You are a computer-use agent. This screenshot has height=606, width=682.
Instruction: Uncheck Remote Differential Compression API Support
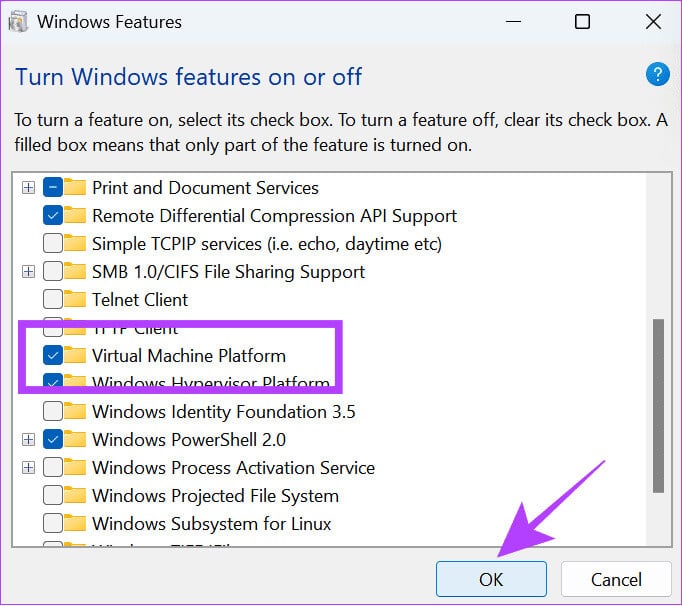click(53, 215)
